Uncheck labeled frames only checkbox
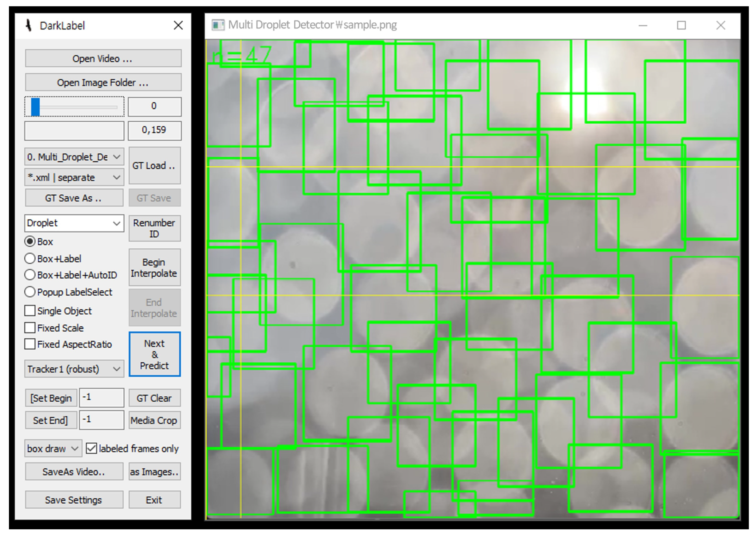Screen dimensions: 756x536 pyautogui.click(x=91, y=448)
